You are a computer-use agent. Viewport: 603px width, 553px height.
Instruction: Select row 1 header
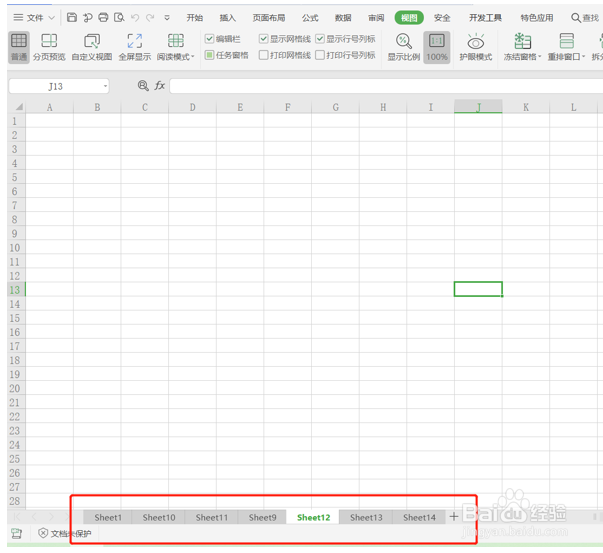point(15,121)
